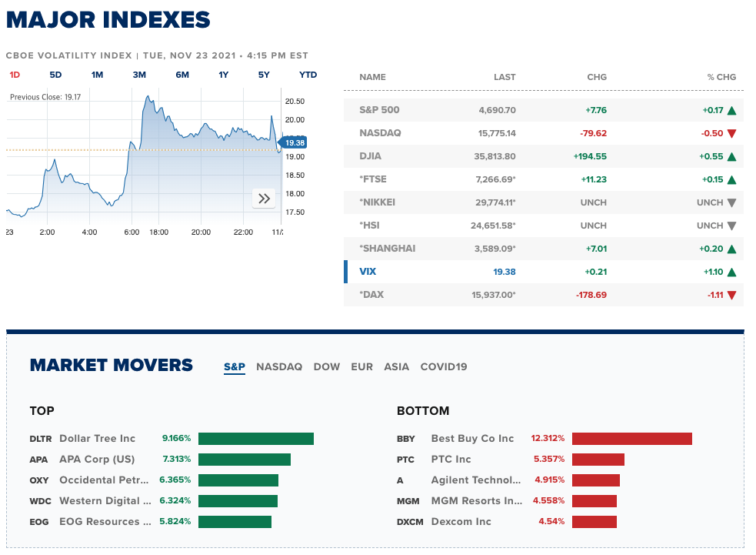Switch chart to 3M range
Image resolution: width=756 pixels, height=555 pixels.
(139, 75)
